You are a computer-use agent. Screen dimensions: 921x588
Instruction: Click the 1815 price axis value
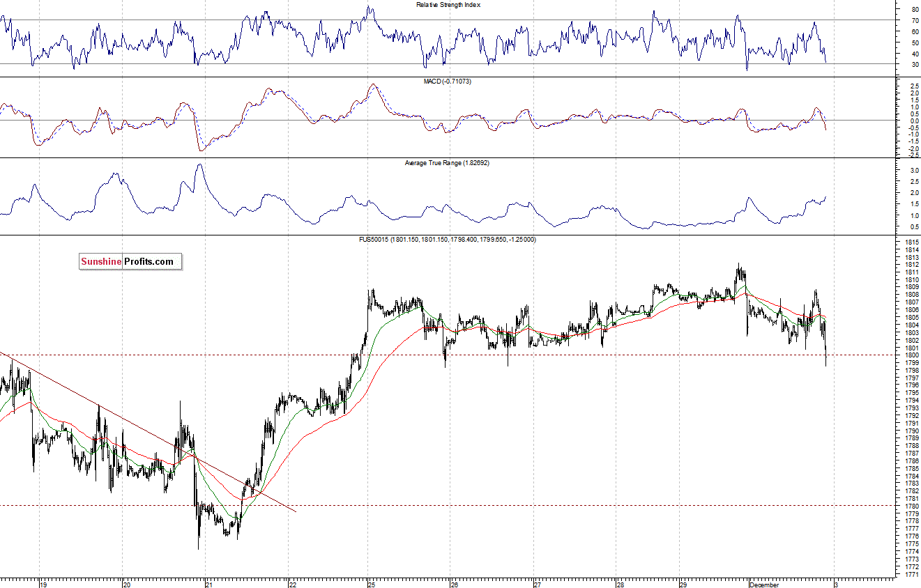tap(911, 242)
